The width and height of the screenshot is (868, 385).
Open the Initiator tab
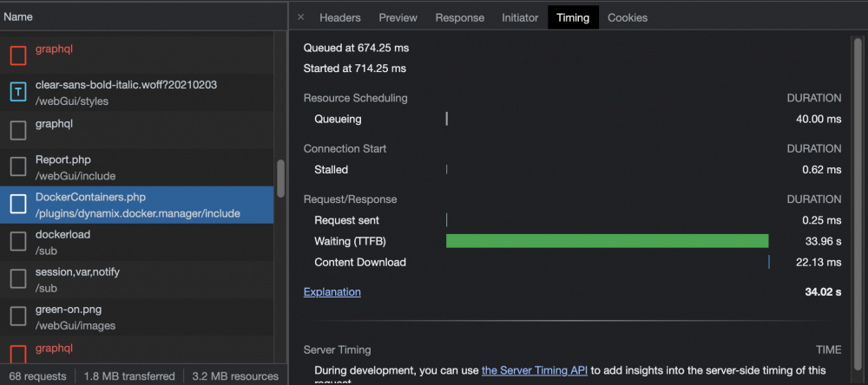[x=520, y=17]
